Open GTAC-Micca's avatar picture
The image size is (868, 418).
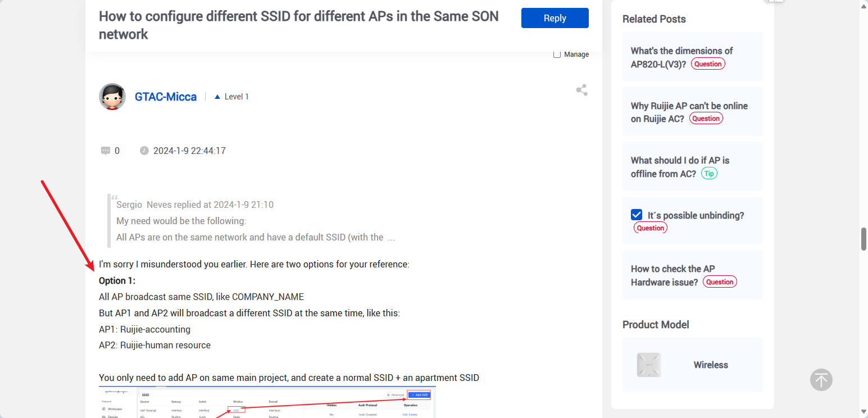click(112, 97)
